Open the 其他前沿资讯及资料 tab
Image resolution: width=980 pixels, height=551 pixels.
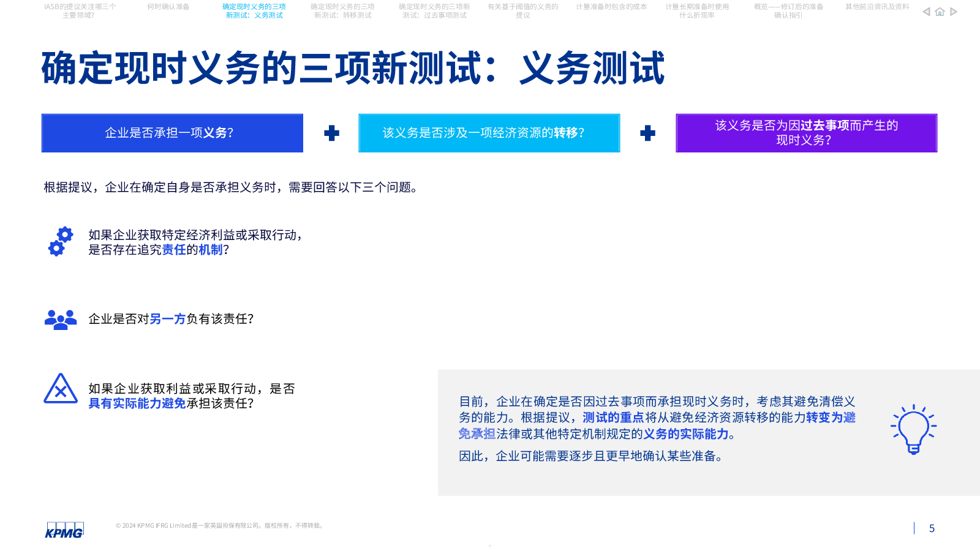pyautogui.click(x=877, y=7)
